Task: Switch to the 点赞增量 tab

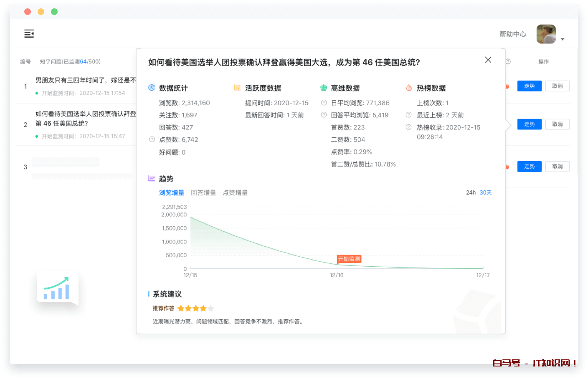Action: (235, 193)
